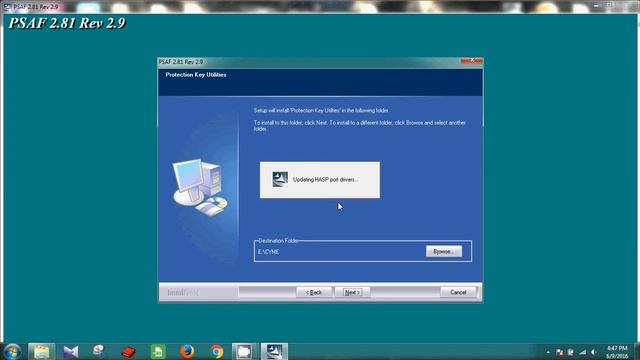This screenshot has height=360, width=640.
Task: Open the clock showing 4:47 PM
Action: (617, 352)
